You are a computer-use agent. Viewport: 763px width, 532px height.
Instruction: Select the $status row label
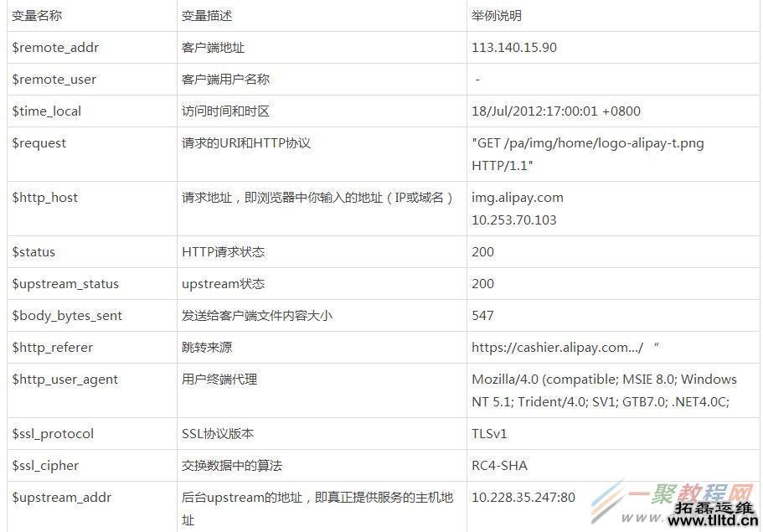[x=34, y=251]
